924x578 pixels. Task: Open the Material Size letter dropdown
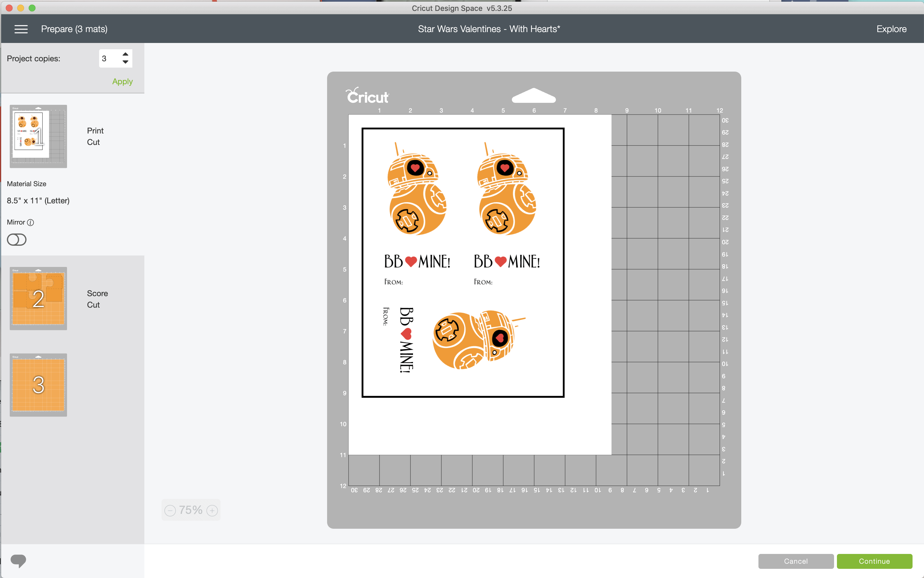tap(38, 201)
